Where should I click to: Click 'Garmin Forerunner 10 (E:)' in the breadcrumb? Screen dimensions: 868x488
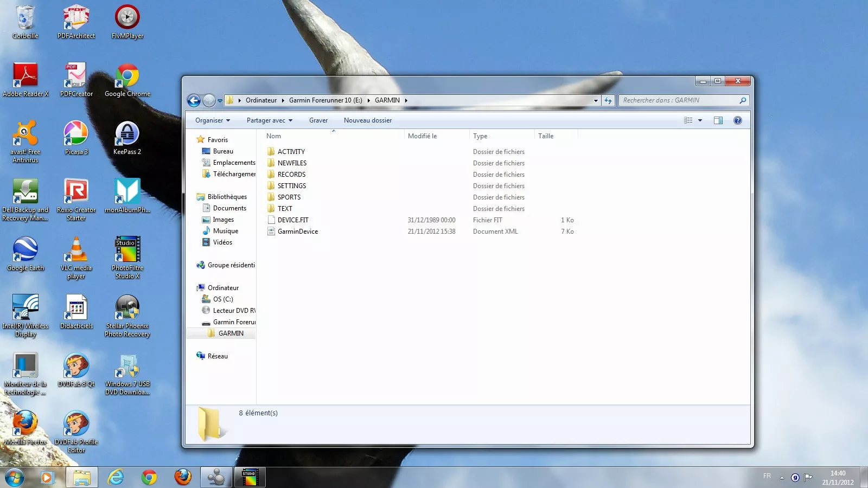point(325,100)
